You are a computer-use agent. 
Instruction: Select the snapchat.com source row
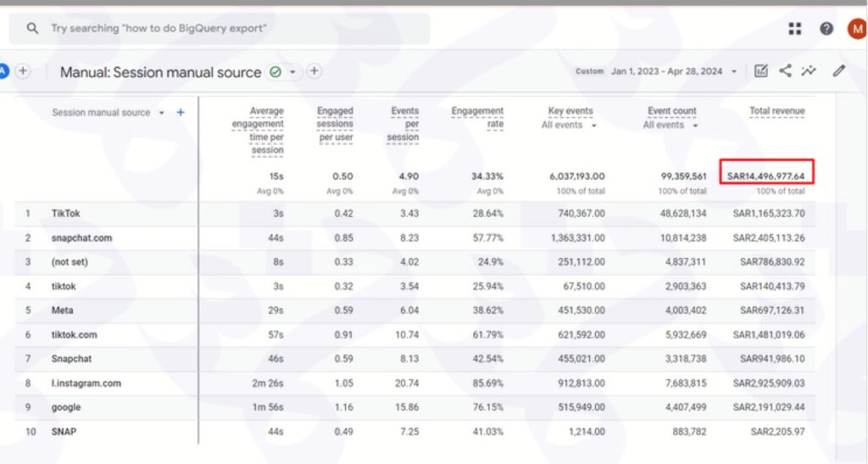[x=415, y=238]
